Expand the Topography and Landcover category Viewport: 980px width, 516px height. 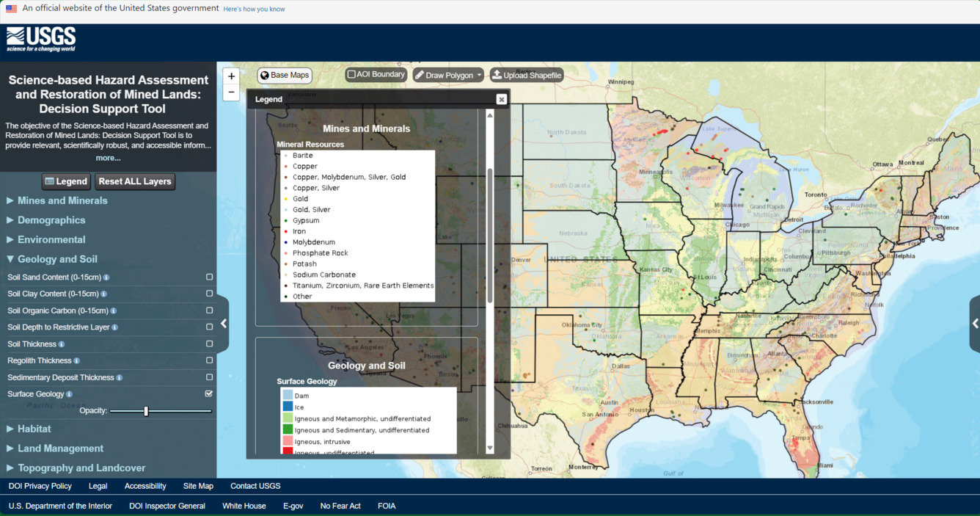81,468
